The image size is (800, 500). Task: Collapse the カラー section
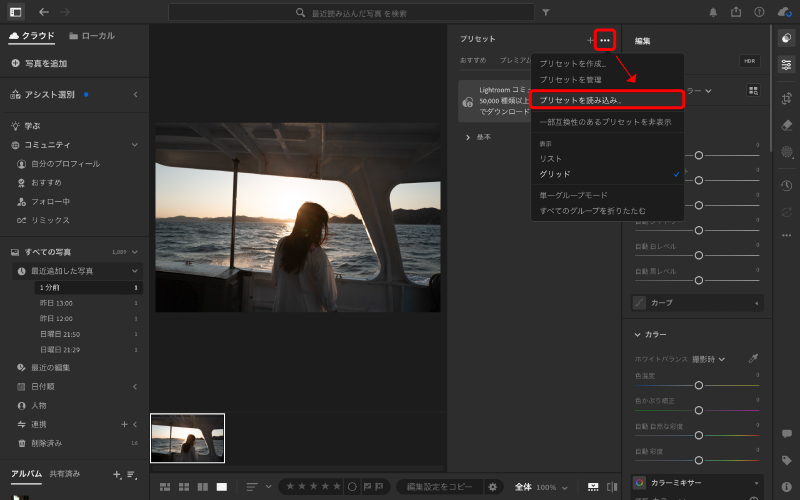(638, 334)
